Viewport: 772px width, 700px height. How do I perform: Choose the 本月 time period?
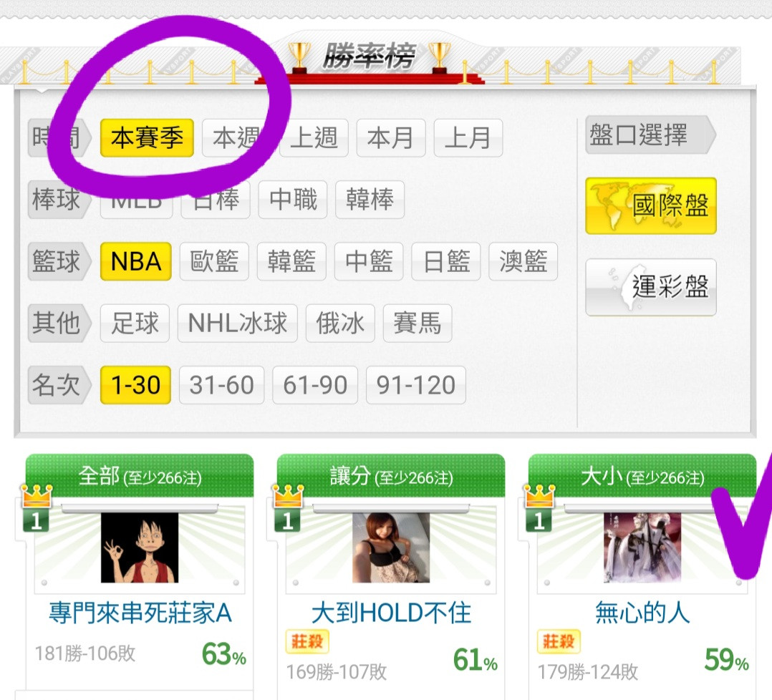click(x=391, y=138)
